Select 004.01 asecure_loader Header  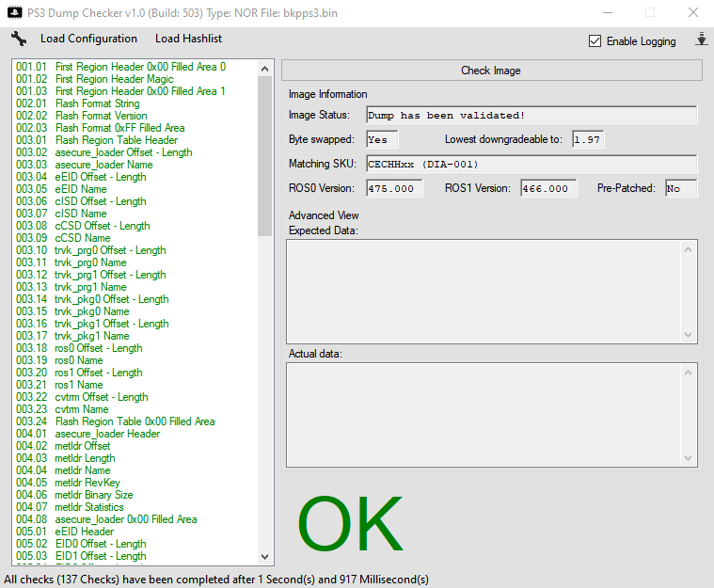[x=87, y=434]
